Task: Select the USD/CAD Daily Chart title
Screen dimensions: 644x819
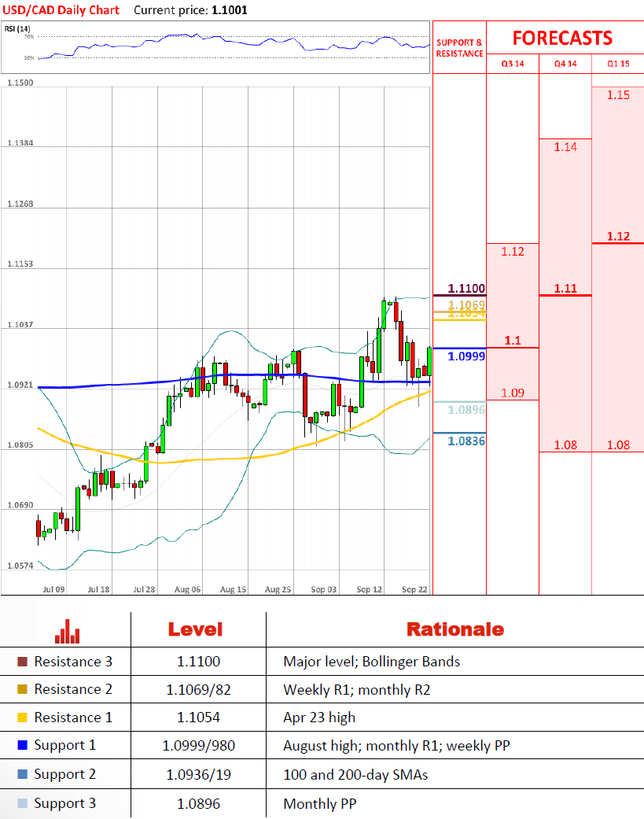Action: [x=61, y=10]
